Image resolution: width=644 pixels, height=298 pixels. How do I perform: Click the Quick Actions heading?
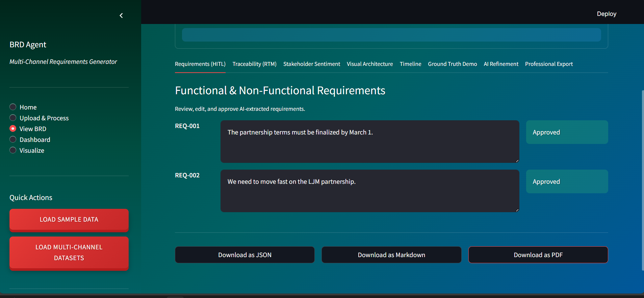(x=31, y=198)
